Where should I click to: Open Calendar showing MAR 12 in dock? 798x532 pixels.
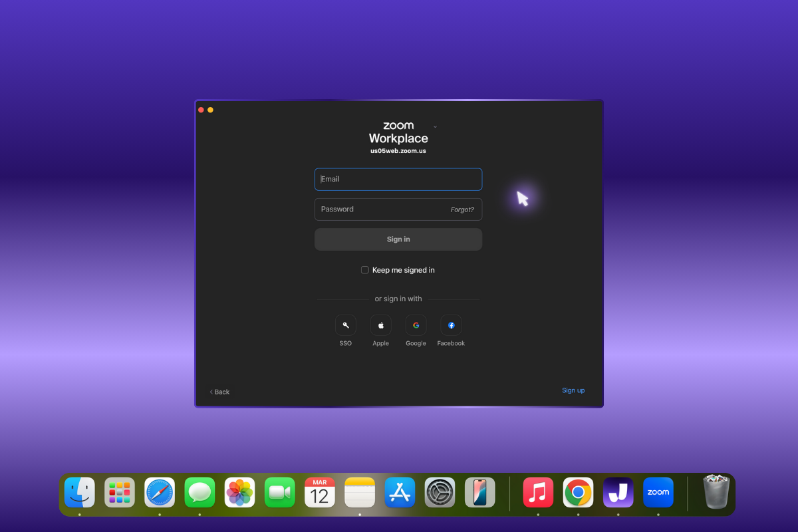click(x=320, y=493)
